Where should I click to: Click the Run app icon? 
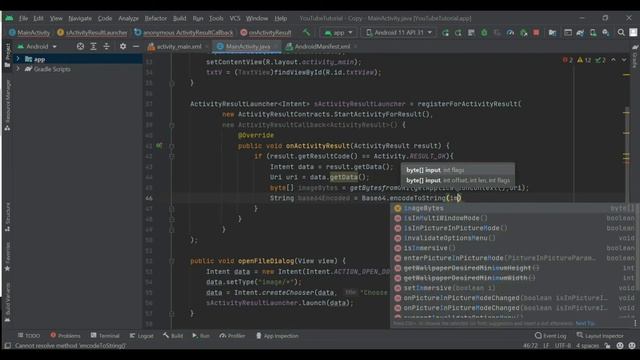point(445,33)
